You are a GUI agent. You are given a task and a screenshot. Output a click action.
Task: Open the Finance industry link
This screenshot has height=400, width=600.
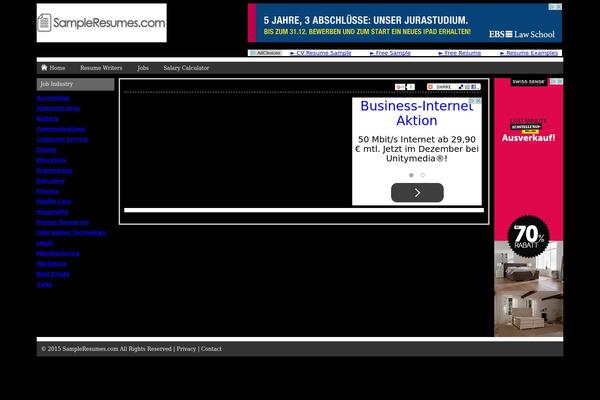(x=48, y=191)
